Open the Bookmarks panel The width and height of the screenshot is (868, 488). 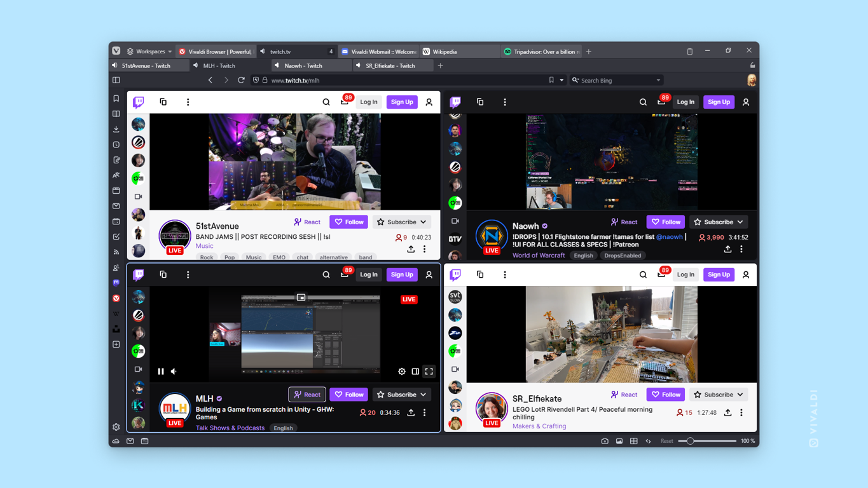116,98
